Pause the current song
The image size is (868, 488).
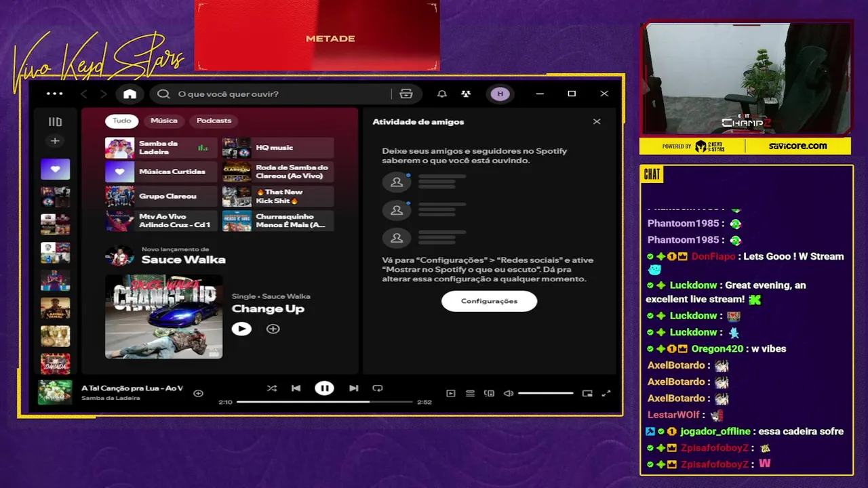324,388
